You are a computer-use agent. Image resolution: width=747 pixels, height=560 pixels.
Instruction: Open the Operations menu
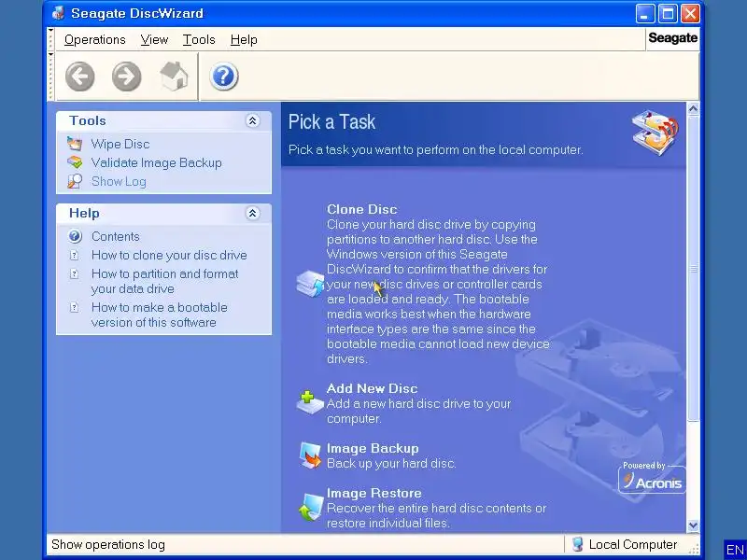(95, 39)
